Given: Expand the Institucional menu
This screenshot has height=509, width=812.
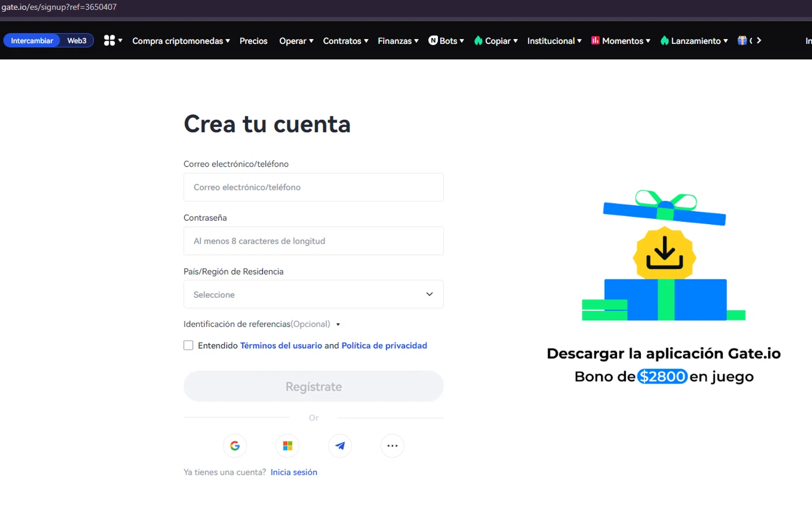Looking at the screenshot, I should 554,41.
